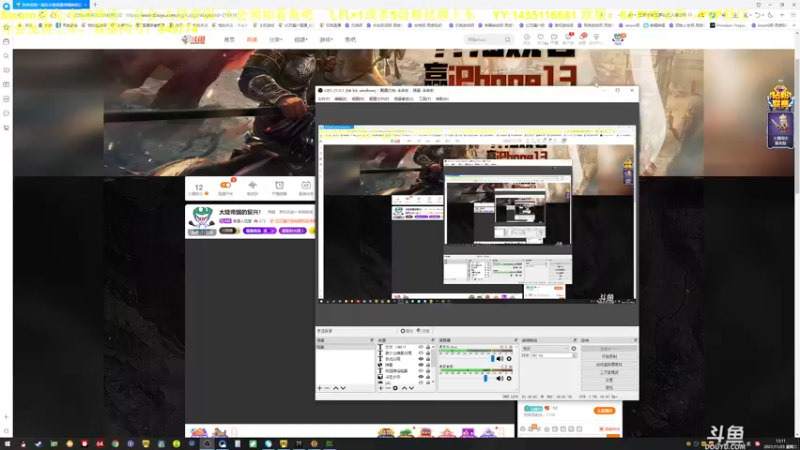Open 视频 dropdown in Douyu navigation
Image resolution: width=800 pixels, height=450 pixels.
[x=301, y=39]
